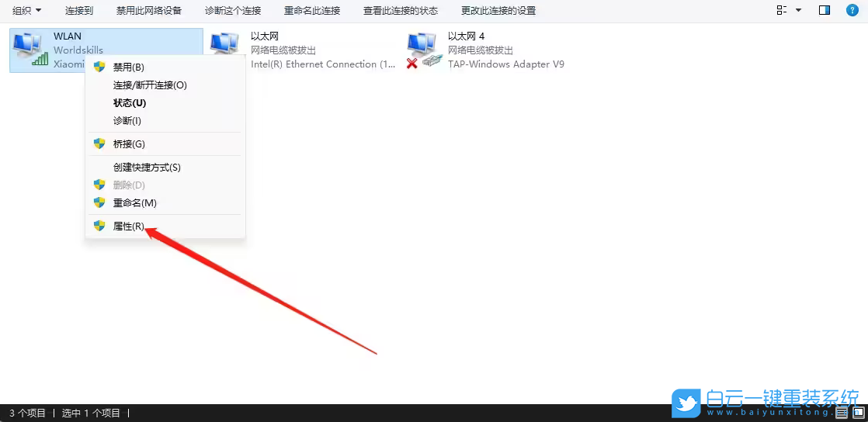This screenshot has width=868, height=422.
Task: Select the 以太网 4 adapter icon
Action: pyautogui.click(x=424, y=50)
